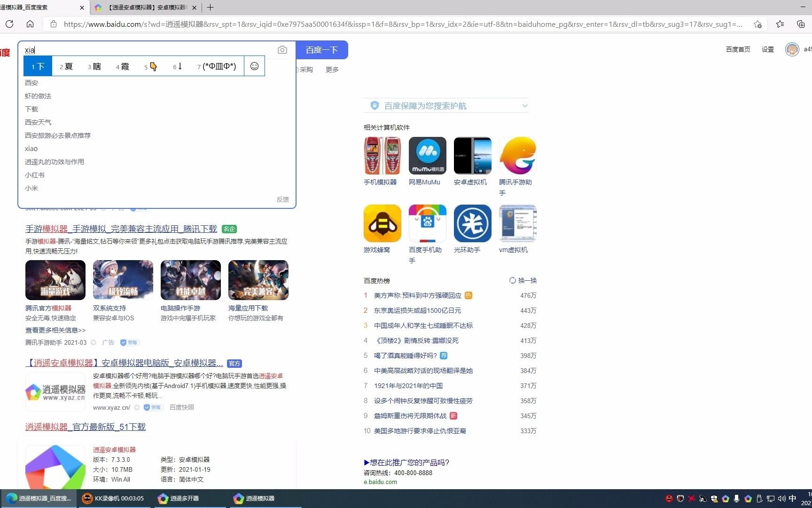Open the favorites list icon
This screenshot has width=812, height=508.
(780, 24)
